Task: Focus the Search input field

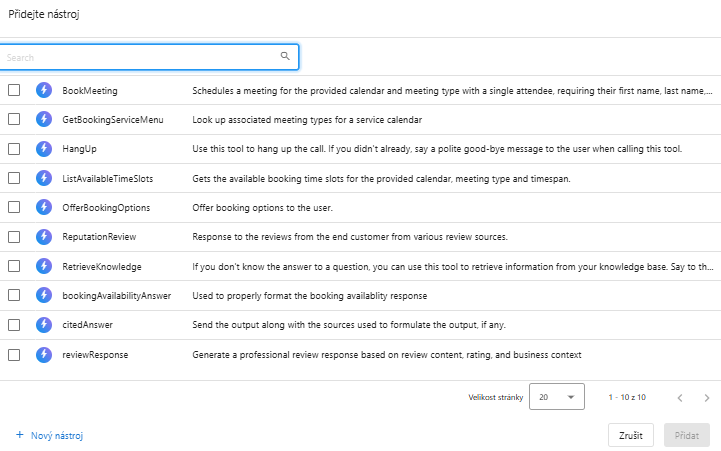Action: click(x=140, y=57)
